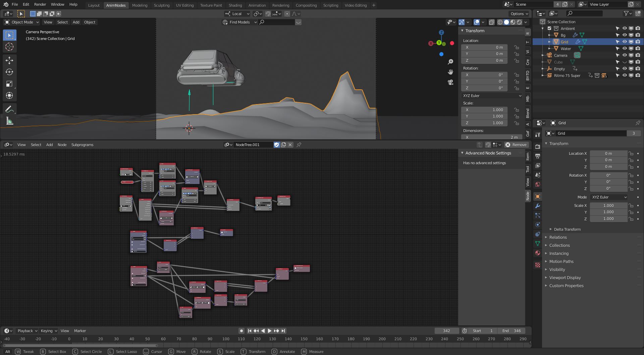Image resolution: width=644 pixels, height=355 pixels.
Task: Open the viewport Add menu
Action: click(x=76, y=22)
